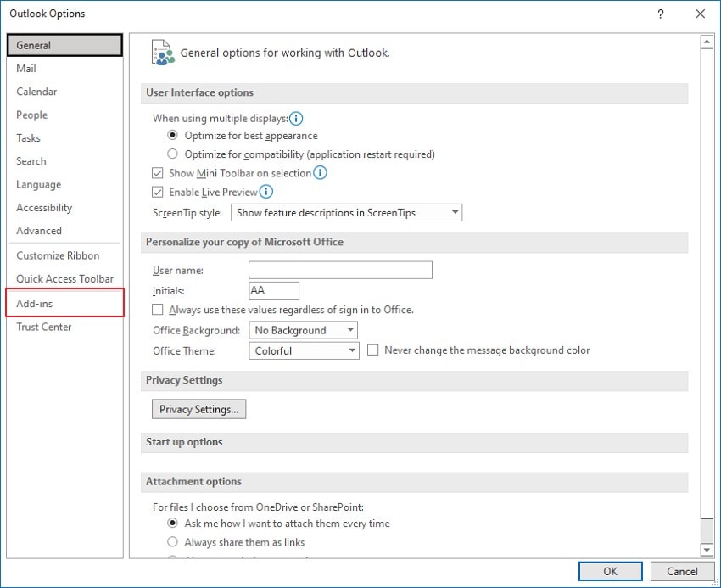Toggle Show Mini Toolbar on selection

157,173
